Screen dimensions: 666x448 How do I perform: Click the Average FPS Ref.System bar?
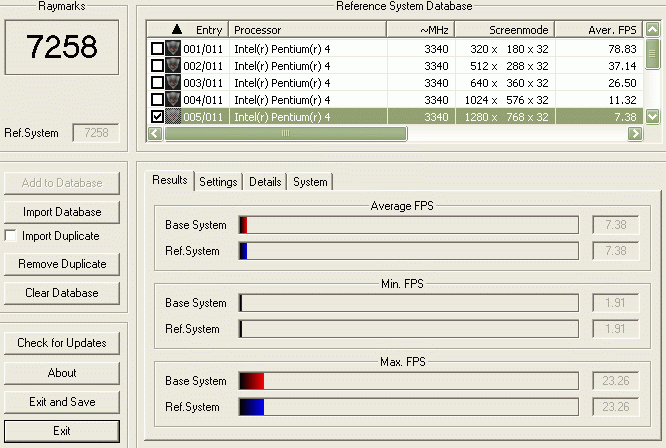[409, 251]
